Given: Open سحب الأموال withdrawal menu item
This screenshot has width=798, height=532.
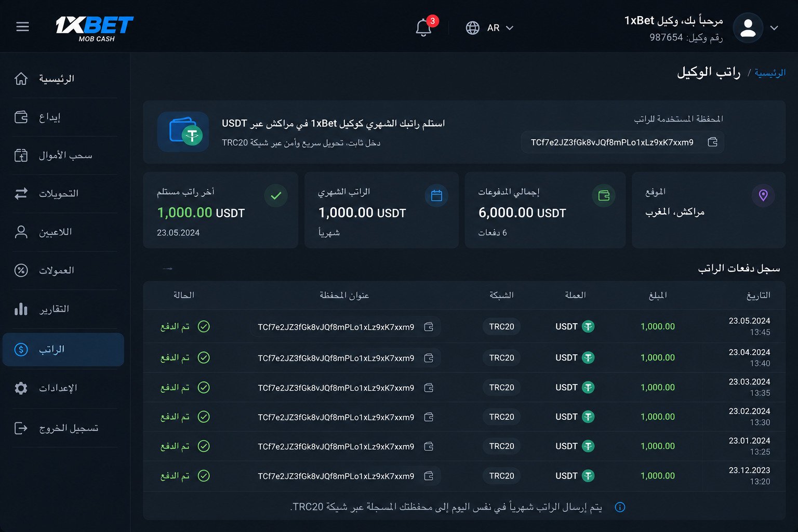Looking at the screenshot, I should click(x=63, y=155).
